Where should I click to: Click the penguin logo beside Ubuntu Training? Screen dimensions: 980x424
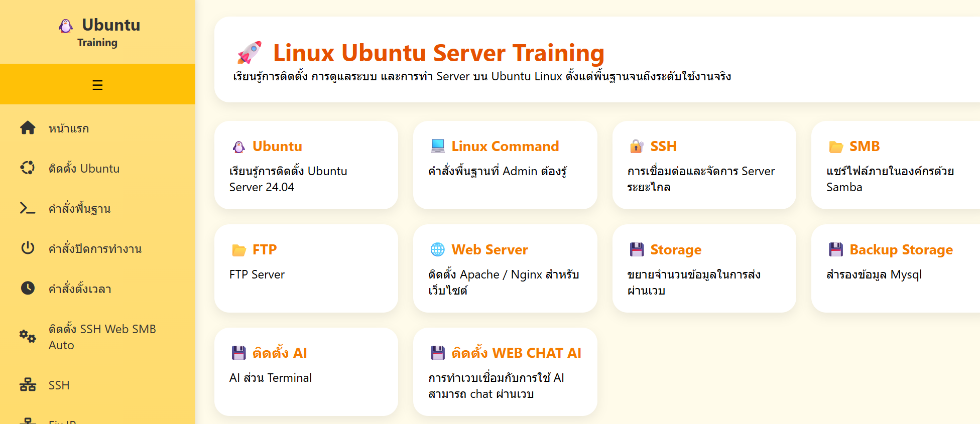[66, 26]
